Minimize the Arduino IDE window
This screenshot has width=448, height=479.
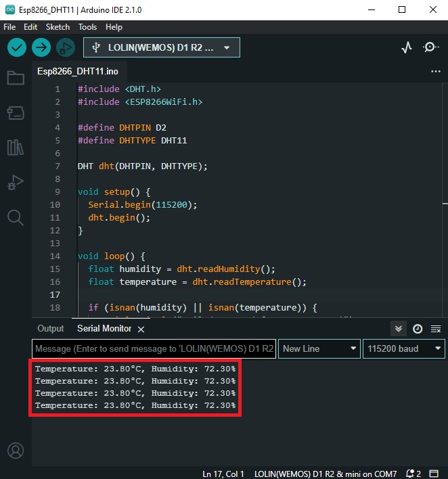(372, 9)
